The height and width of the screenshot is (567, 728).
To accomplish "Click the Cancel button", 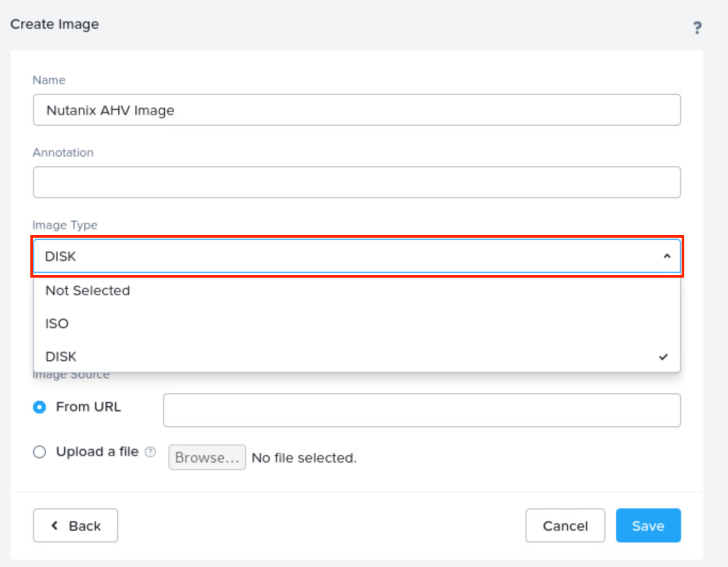I will tap(565, 525).
